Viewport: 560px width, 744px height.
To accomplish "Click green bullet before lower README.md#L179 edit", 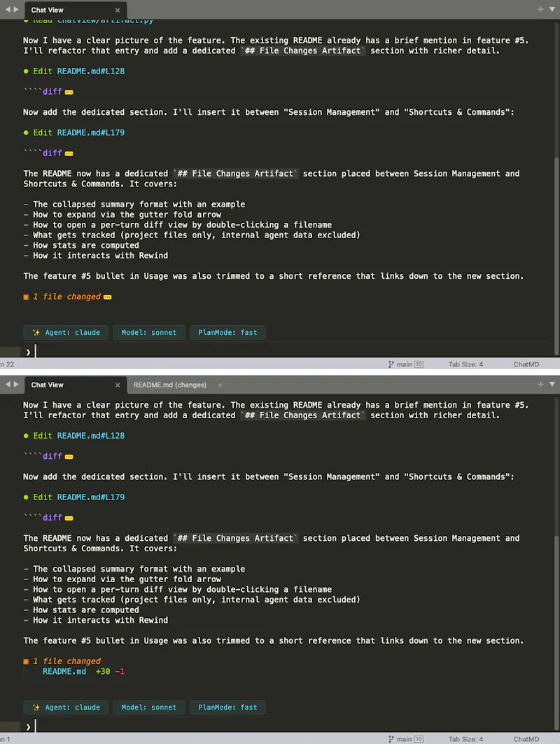I will pos(26,497).
